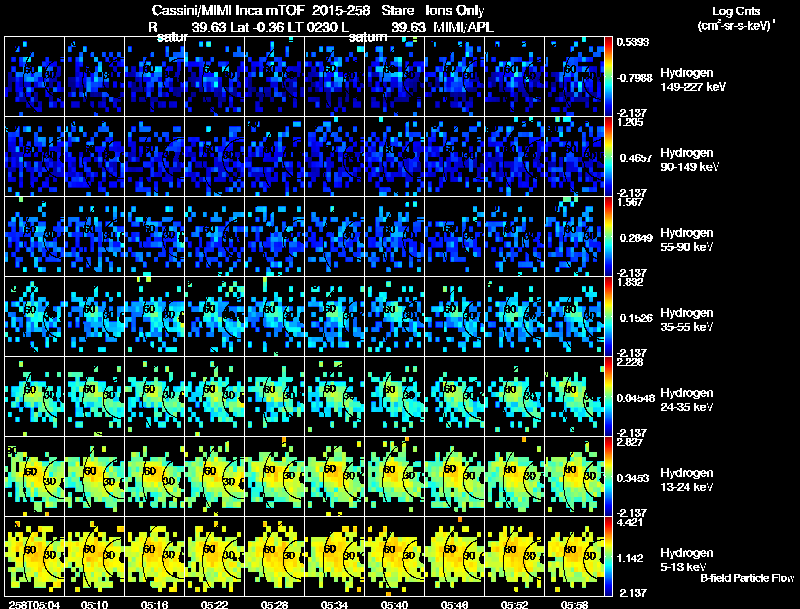Select the color bar beside the 90-149 keV row

pyautogui.click(x=608, y=156)
